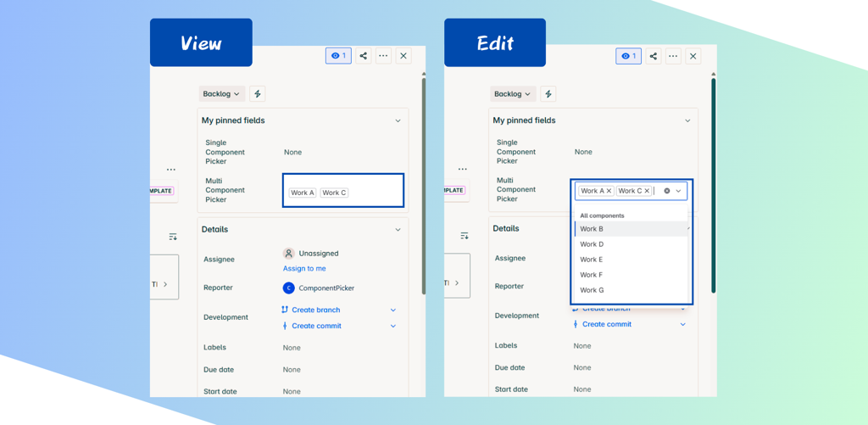Collapse My pinned fields in Edit panel

687,120
